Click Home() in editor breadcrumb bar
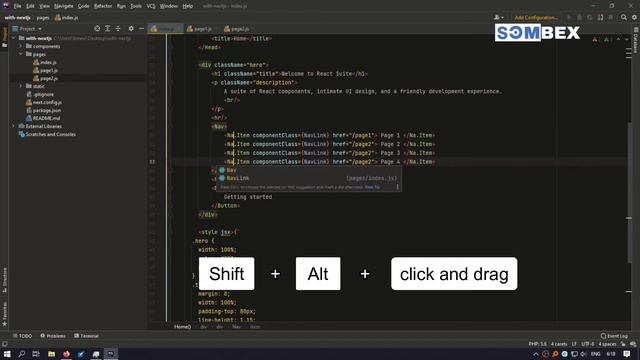Screen dimensions: 640x360 pos(182,327)
